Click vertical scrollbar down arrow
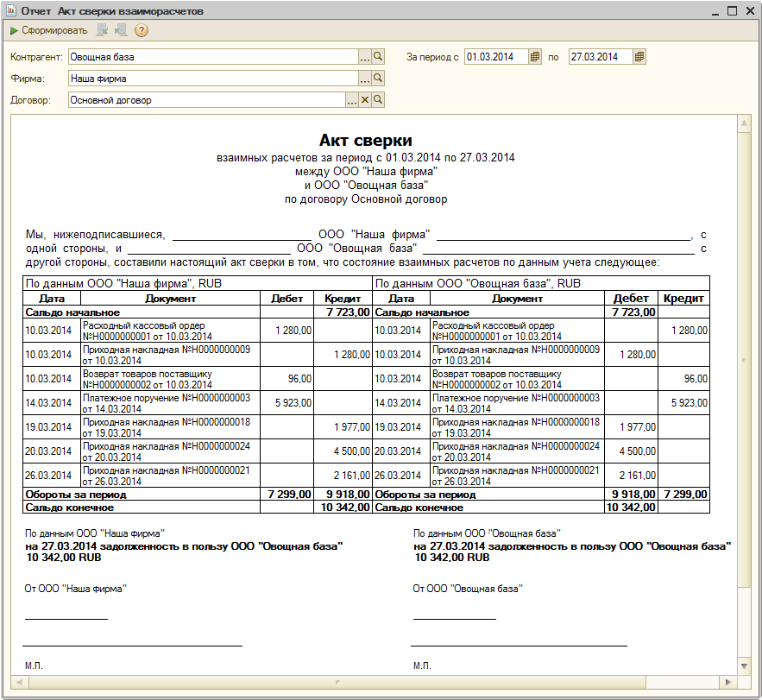Image resolution: width=762 pixels, height=700 pixels. pos(744,666)
